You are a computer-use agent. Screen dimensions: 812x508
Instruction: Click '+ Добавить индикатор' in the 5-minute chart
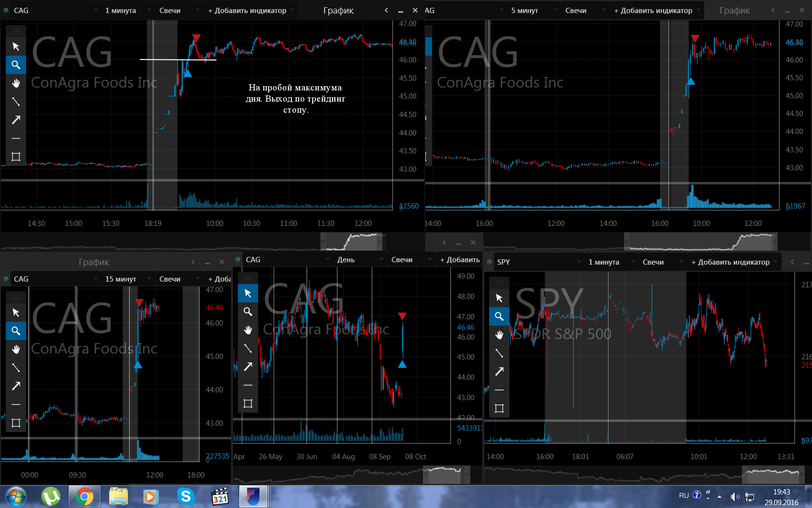click(657, 10)
